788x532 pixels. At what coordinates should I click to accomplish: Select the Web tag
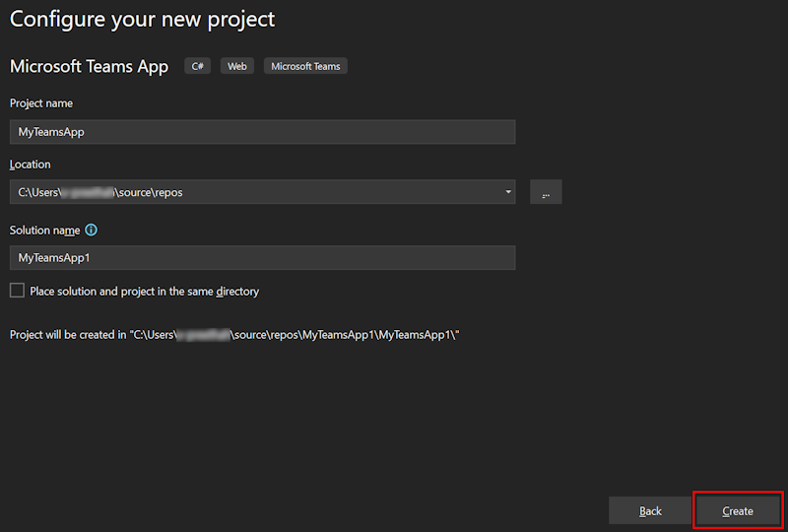[x=237, y=66]
